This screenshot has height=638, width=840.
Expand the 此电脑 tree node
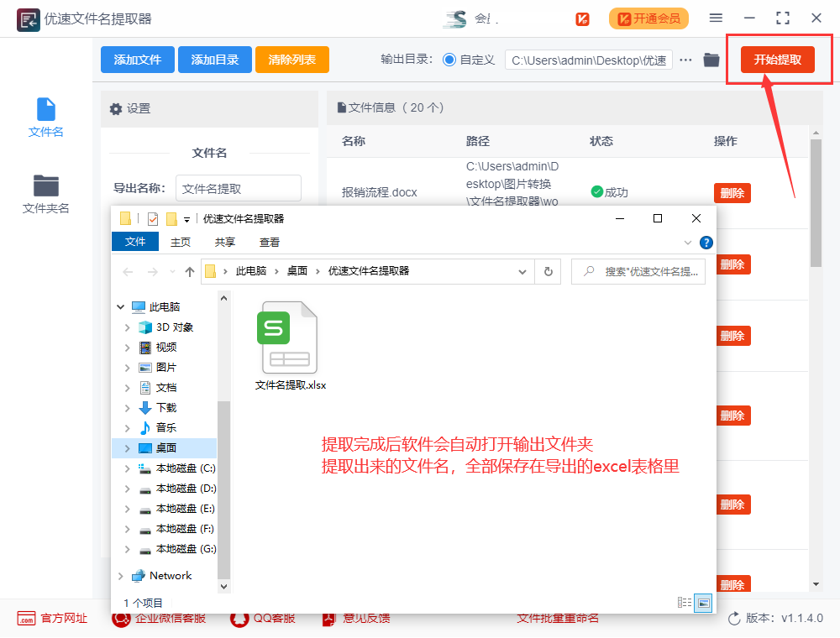(120, 307)
